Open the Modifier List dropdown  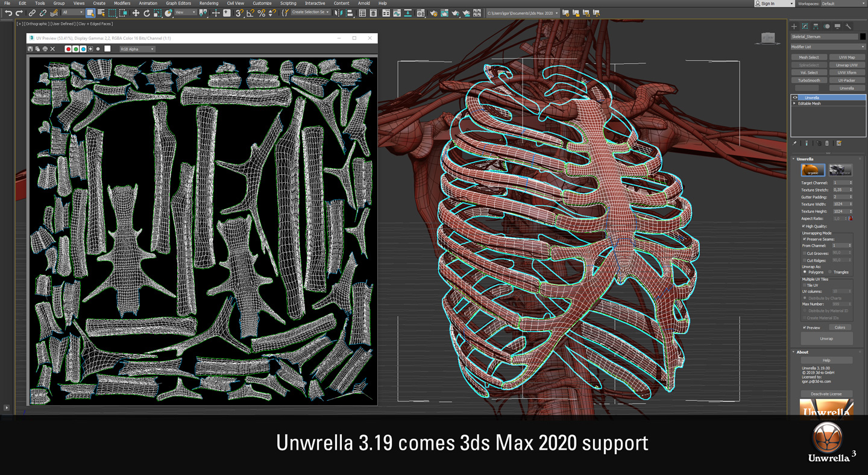(x=828, y=46)
